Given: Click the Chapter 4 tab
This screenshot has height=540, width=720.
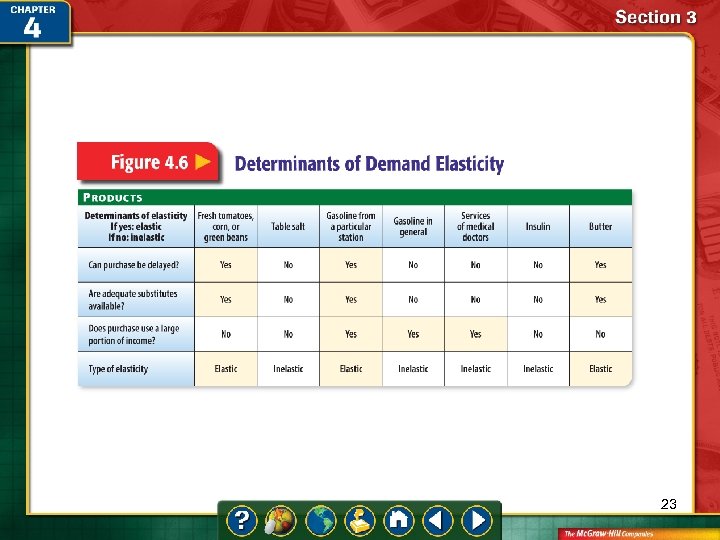Looking at the screenshot, I should click(35, 22).
